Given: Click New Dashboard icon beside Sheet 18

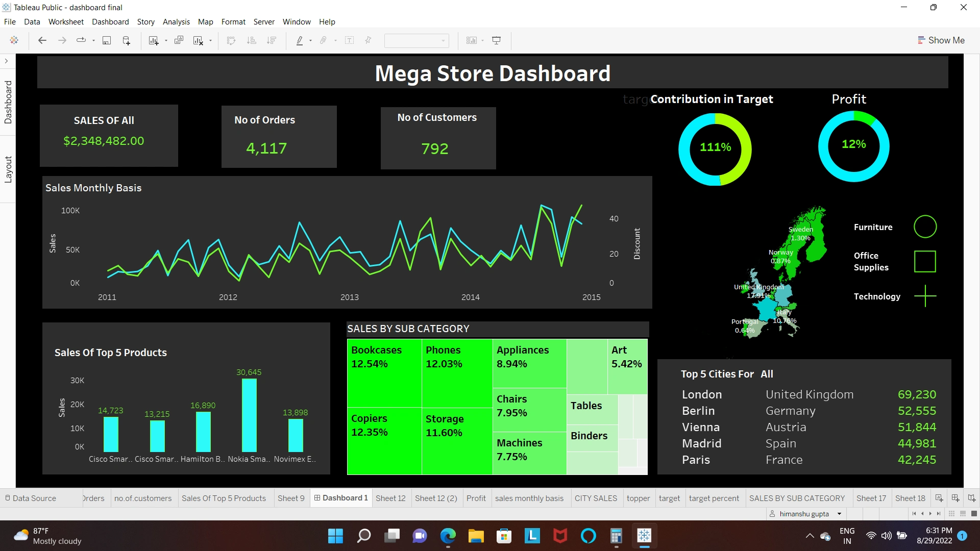Looking at the screenshot, I should (955, 498).
